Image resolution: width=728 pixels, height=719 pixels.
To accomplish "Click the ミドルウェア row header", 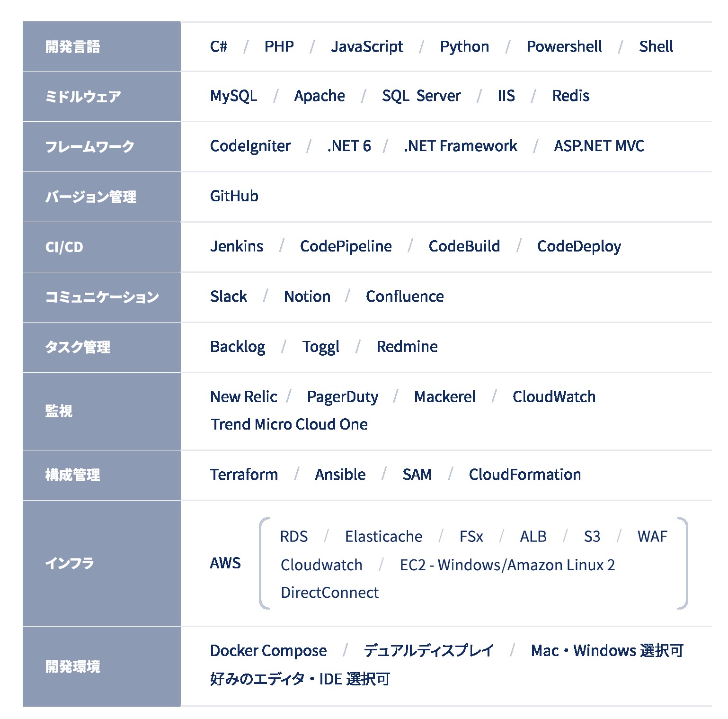I will point(101,97).
